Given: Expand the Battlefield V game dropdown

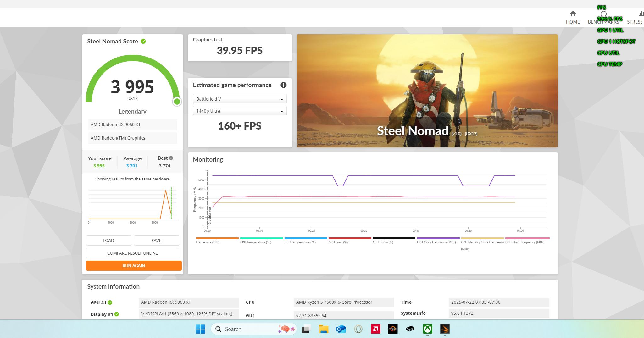Looking at the screenshot, I should pos(240,99).
